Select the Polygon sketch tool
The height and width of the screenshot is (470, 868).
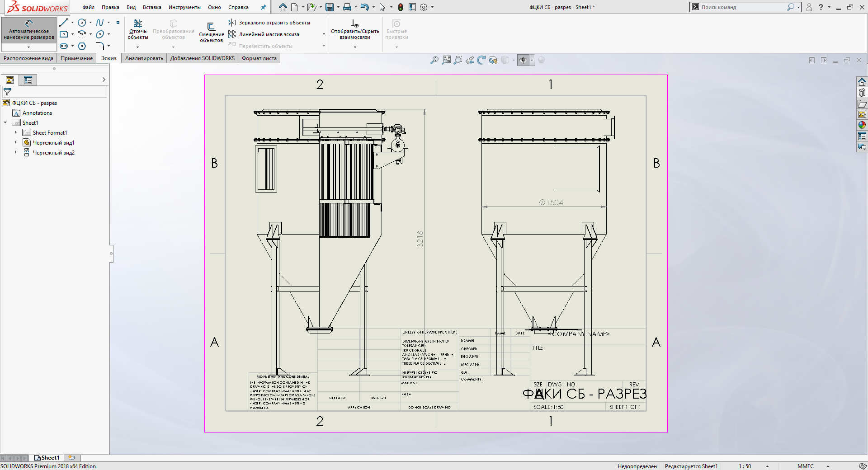coord(82,46)
